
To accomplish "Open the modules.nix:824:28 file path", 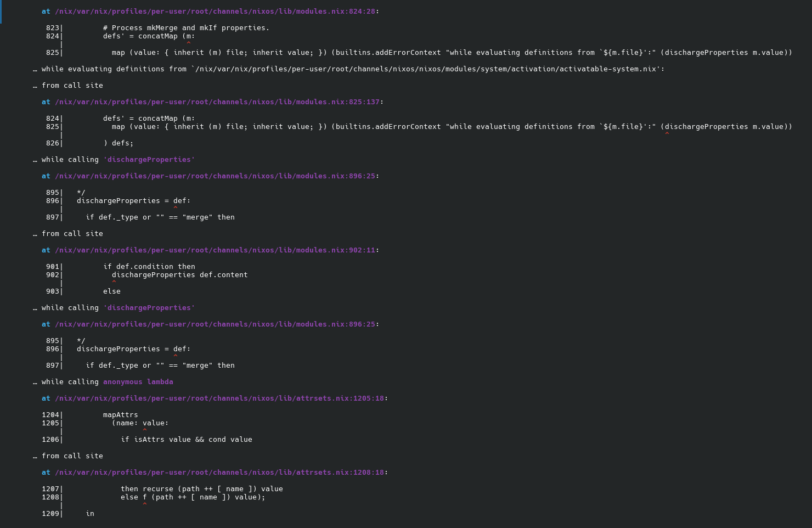I will [215, 11].
